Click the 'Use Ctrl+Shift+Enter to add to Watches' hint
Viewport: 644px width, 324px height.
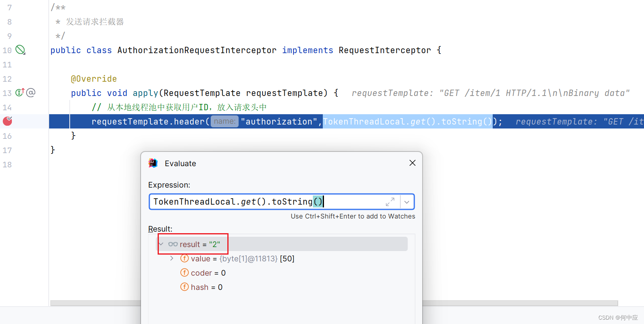[x=353, y=216]
